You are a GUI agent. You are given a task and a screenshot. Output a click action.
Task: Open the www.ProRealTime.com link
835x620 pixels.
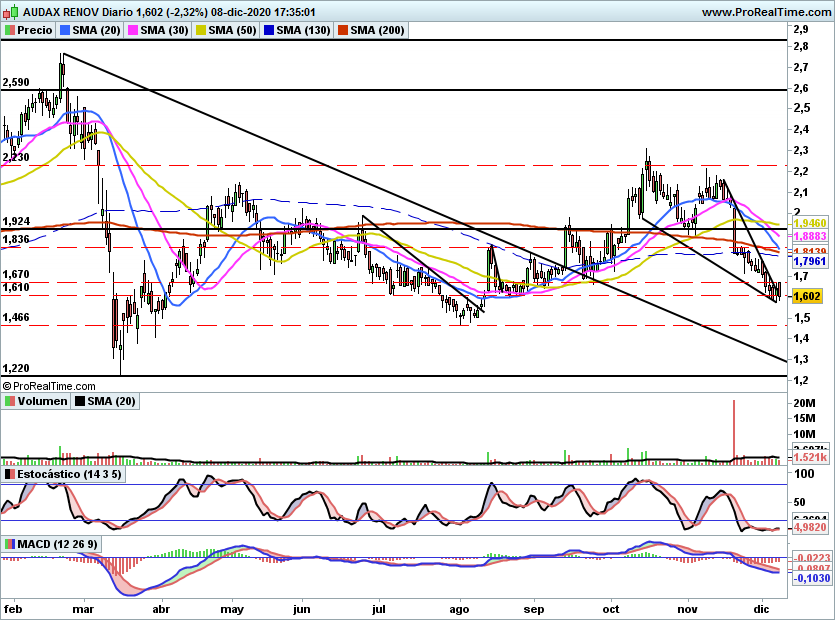pos(766,12)
